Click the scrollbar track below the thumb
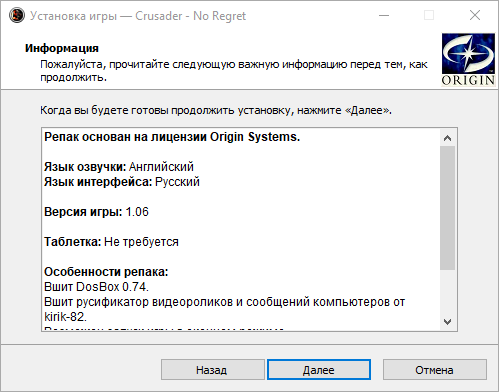 447,292
